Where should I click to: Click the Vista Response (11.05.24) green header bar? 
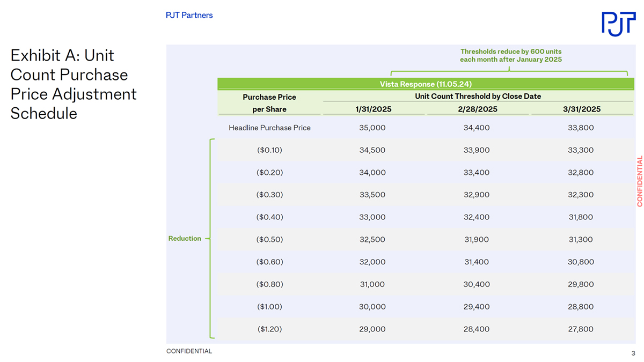point(426,84)
